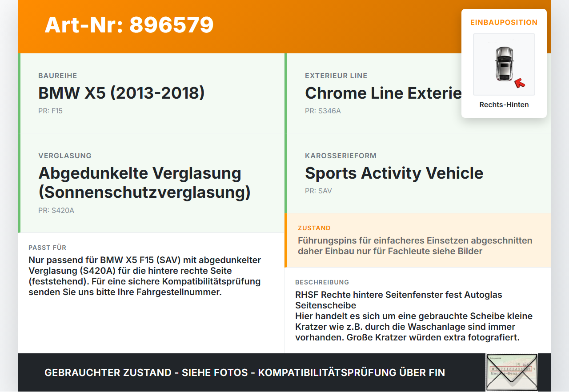Select the BMW X5 (2013-2018) model text
Image resolution: width=569 pixels, height=392 pixels.
[121, 93]
